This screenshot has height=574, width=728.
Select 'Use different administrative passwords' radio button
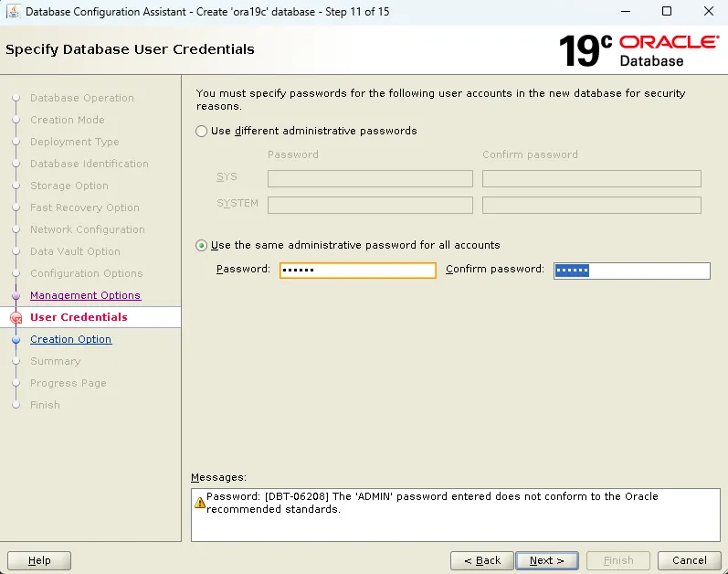click(x=201, y=131)
